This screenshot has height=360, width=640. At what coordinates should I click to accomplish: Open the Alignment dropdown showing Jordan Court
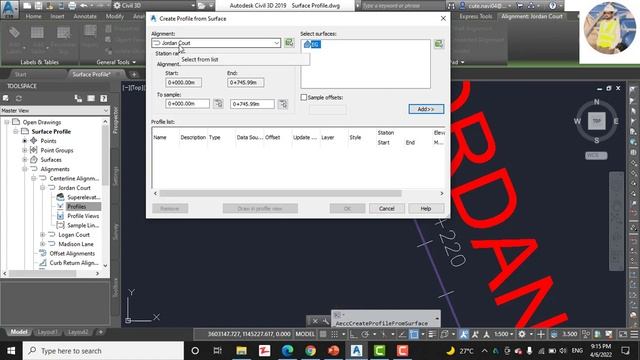click(216, 43)
